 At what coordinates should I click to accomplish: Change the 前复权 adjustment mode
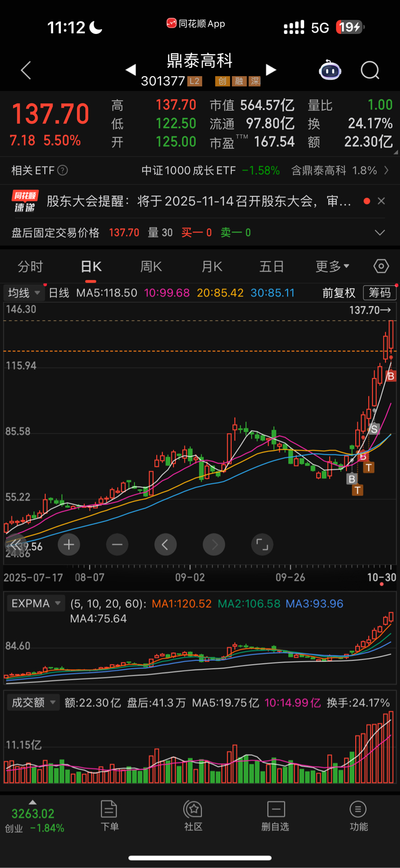(x=339, y=293)
